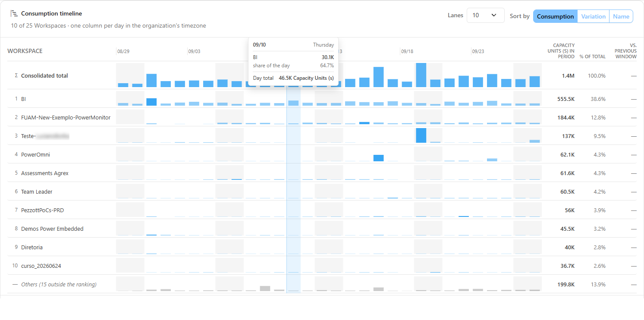
Task: Click the 64.7% share of the day value
Action: pyautogui.click(x=327, y=66)
